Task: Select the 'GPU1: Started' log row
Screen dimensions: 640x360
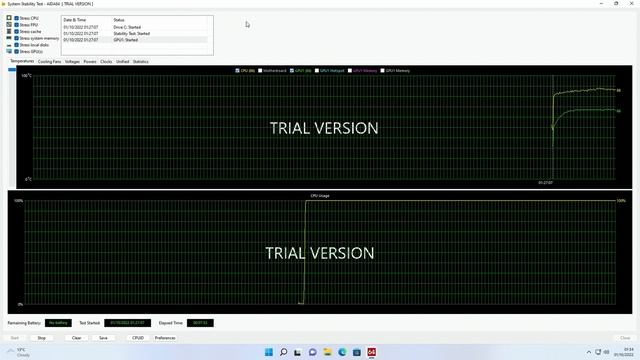Action: point(135,40)
